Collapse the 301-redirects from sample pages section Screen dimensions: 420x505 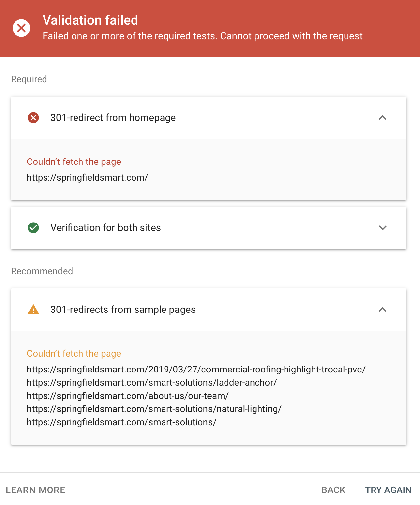point(382,310)
